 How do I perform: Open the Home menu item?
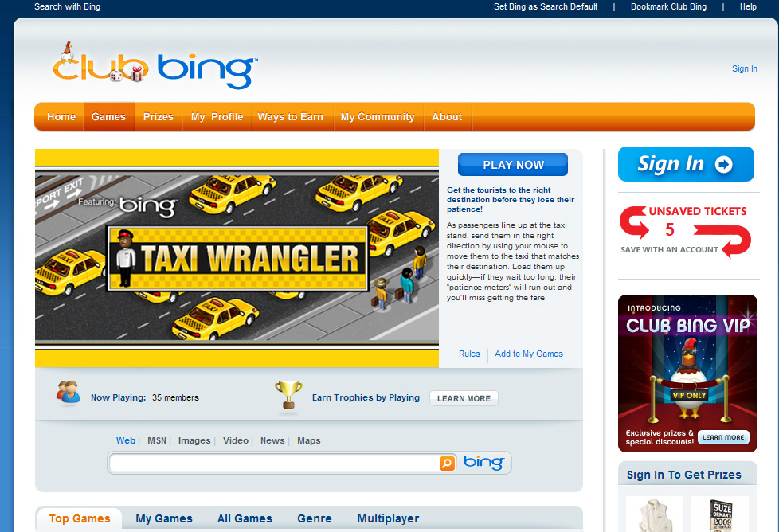[61, 117]
